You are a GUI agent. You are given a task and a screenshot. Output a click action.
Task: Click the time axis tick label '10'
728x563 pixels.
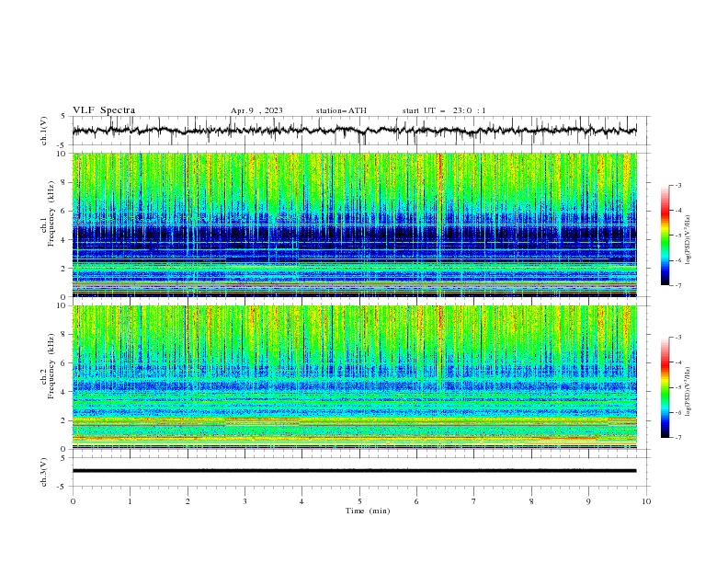(646, 501)
